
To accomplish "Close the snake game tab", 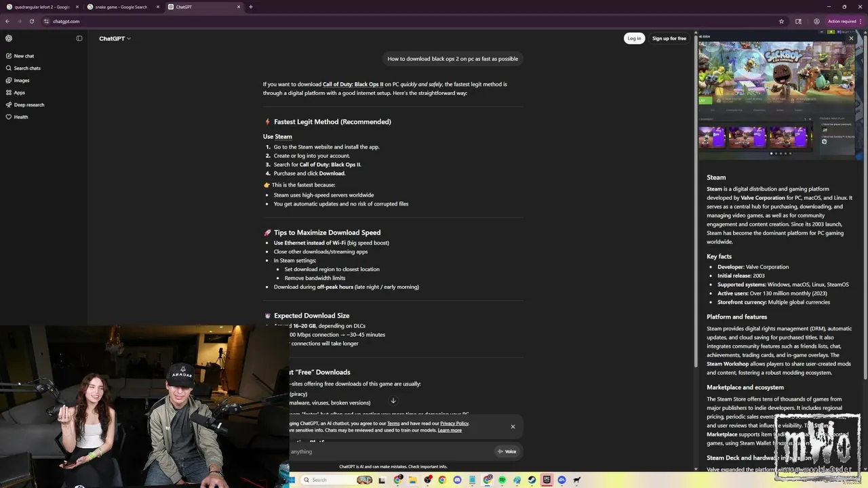I will point(158,7).
